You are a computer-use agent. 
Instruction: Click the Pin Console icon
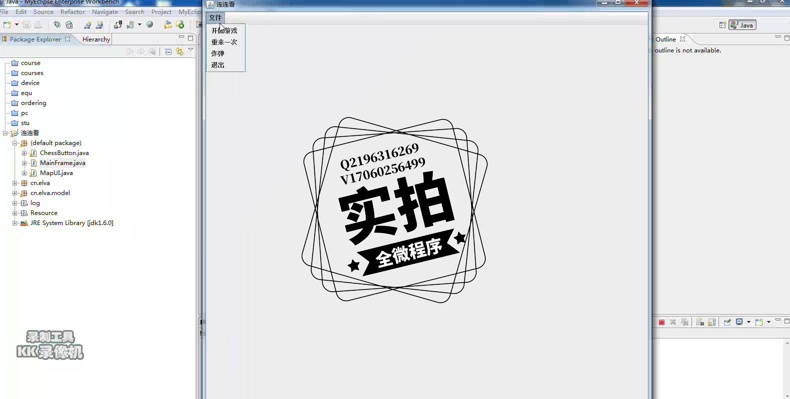[x=727, y=322]
